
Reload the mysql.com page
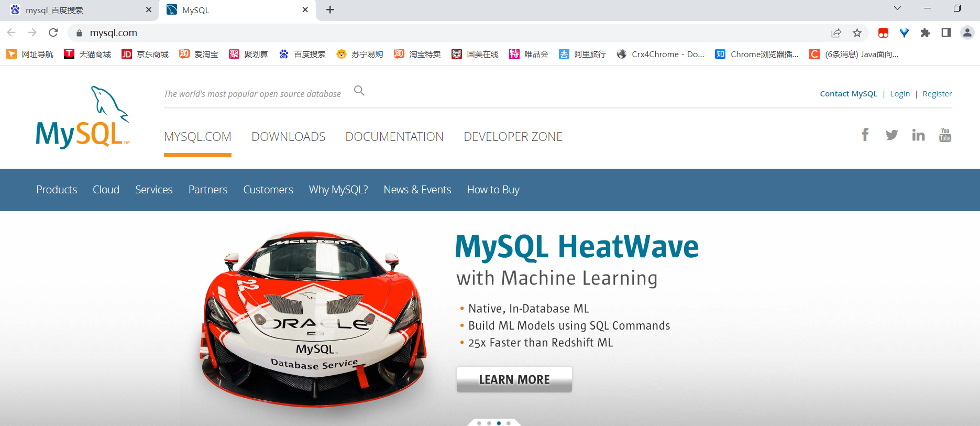tap(53, 32)
